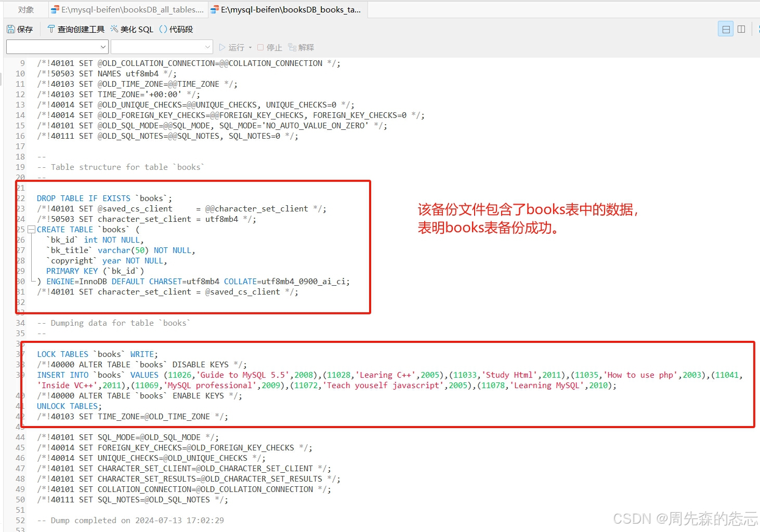Open the first connection dropdown in the toolbar

57,47
